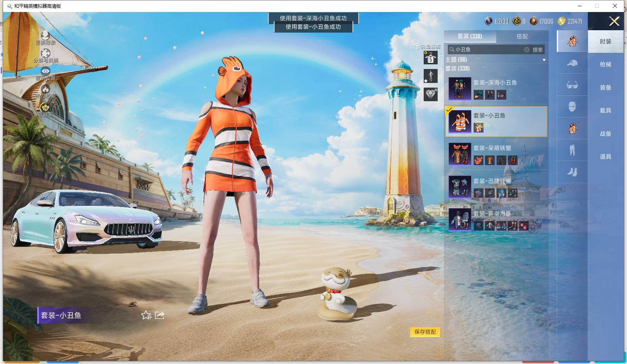Open the quick outfit hanger slot
The width and height of the screenshot is (627, 364).
click(430, 58)
